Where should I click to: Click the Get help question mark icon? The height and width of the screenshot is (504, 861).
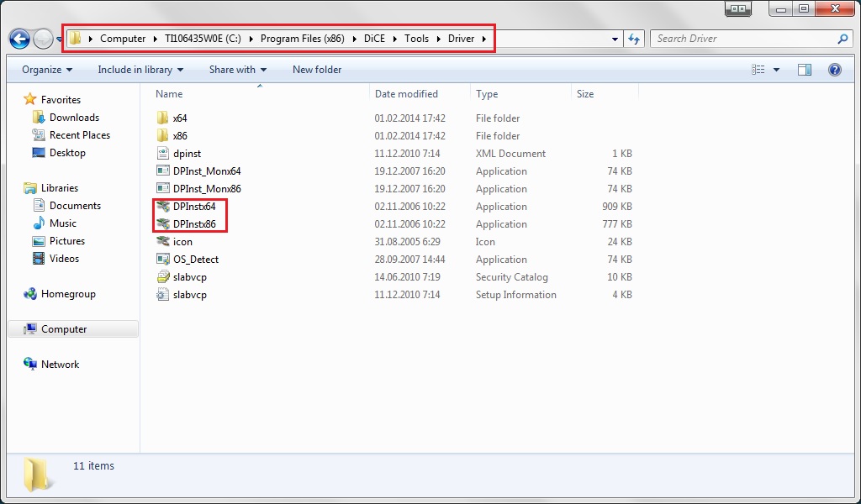point(835,70)
